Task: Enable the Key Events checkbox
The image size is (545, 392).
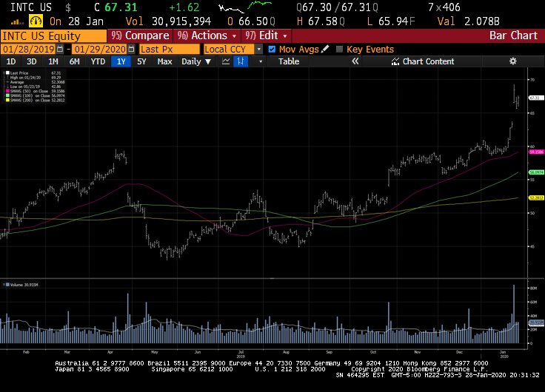Action: [x=340, y=49]
